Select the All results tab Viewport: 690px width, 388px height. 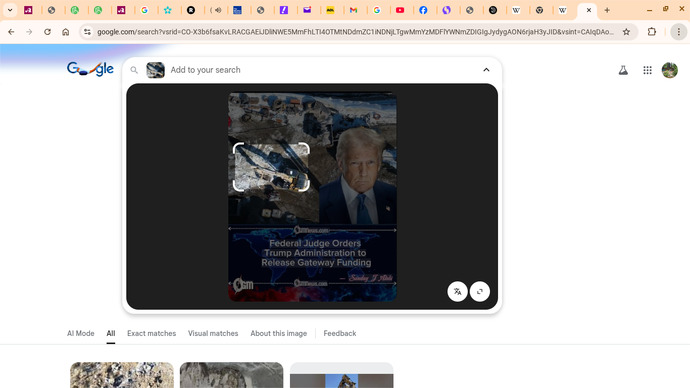point(110,333)
